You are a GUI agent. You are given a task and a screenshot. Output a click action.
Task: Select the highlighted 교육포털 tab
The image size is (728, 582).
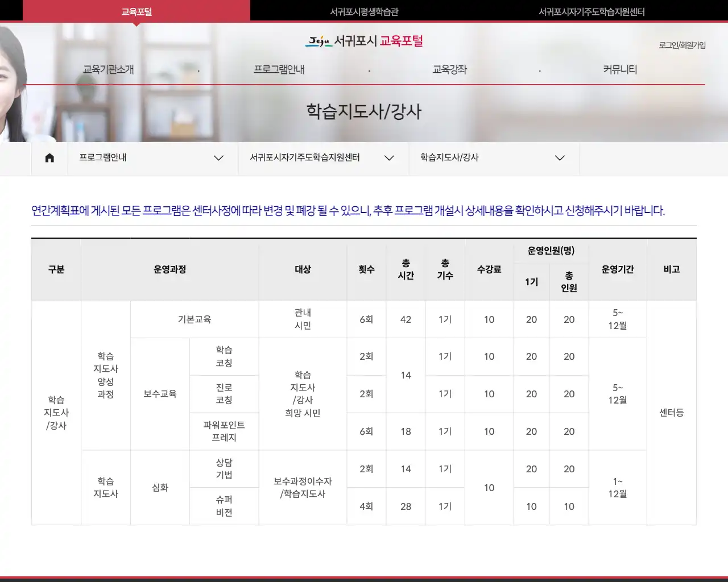136,10
